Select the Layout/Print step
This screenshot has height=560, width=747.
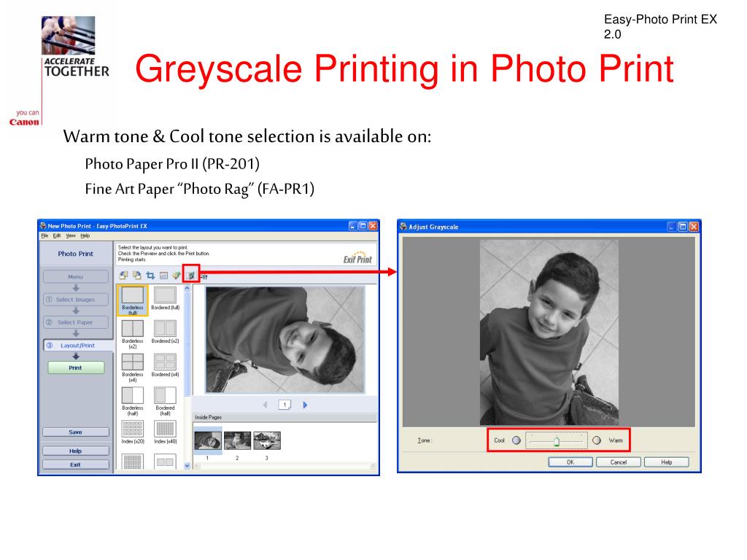pyautogui.click(x=78, y=345)
